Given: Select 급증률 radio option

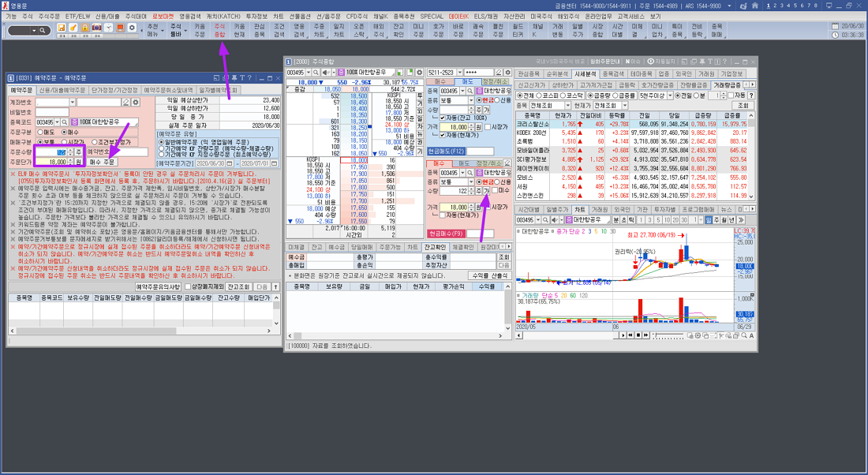Looking at the screenshot, I should (615, 95).
